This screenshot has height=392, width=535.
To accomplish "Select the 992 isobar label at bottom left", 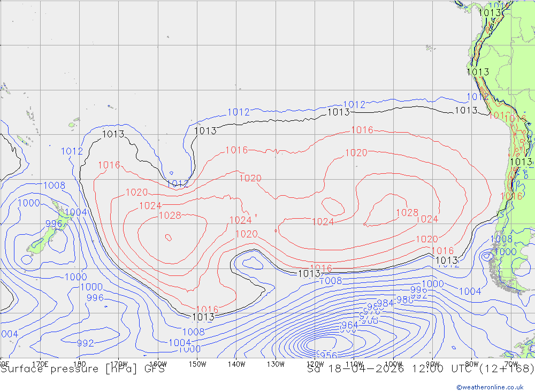I will 86,343.
